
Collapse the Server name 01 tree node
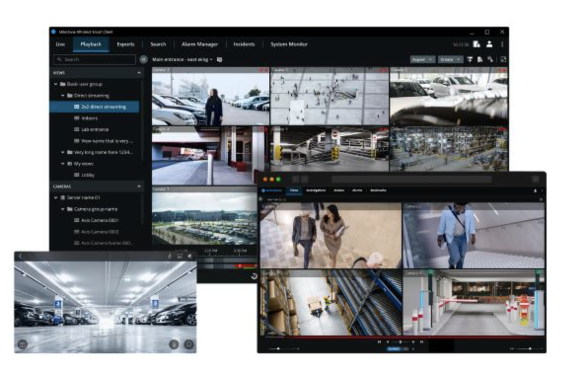[56, 197]
